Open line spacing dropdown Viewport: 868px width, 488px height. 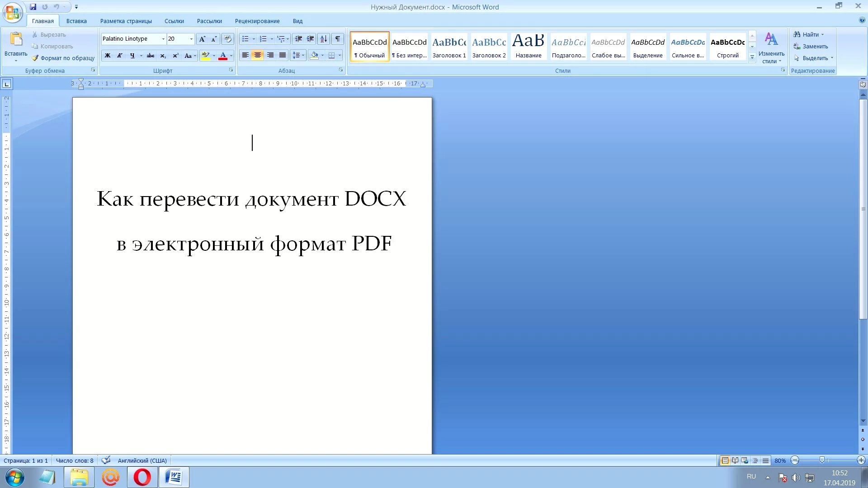298,55
